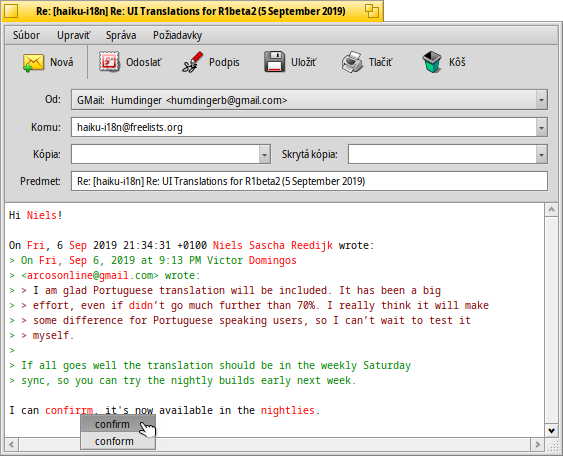
Task: Click into the Skrytá kópia input field
Action: pos(442,154)
